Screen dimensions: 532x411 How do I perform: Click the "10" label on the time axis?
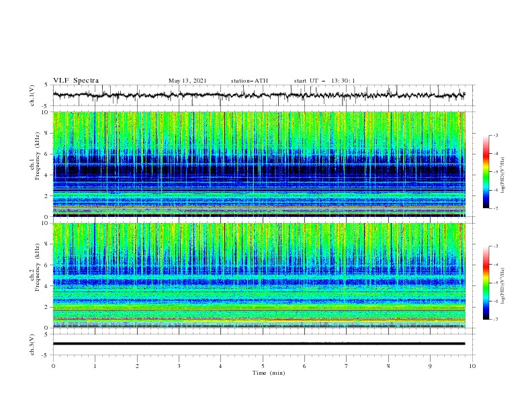472,366
